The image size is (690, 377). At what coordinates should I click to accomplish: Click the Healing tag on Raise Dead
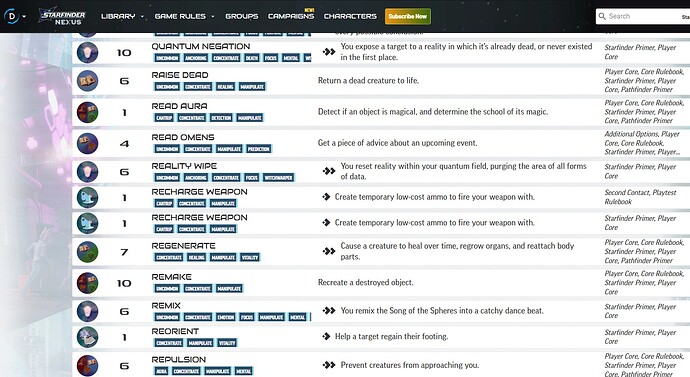pyautogui.click(x=225, y=87)
